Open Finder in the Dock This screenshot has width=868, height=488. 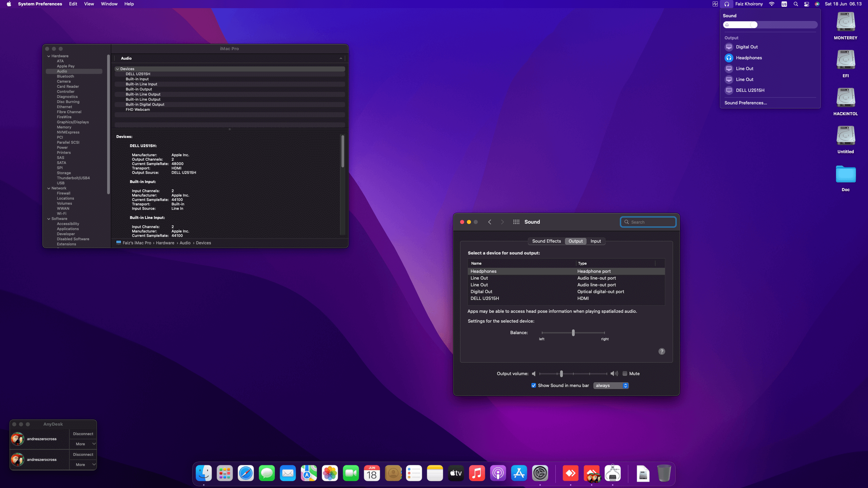(204, 473)
